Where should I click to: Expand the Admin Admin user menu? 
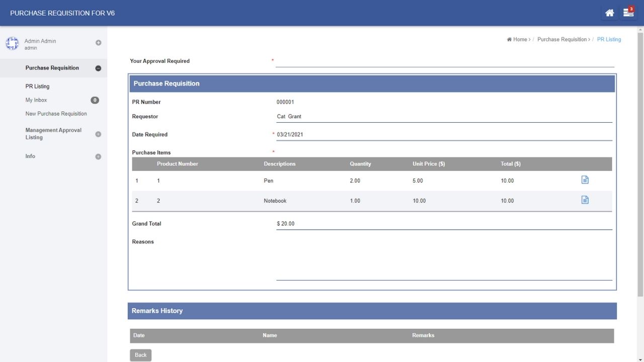pyautogui.click(x=99, y=43)
